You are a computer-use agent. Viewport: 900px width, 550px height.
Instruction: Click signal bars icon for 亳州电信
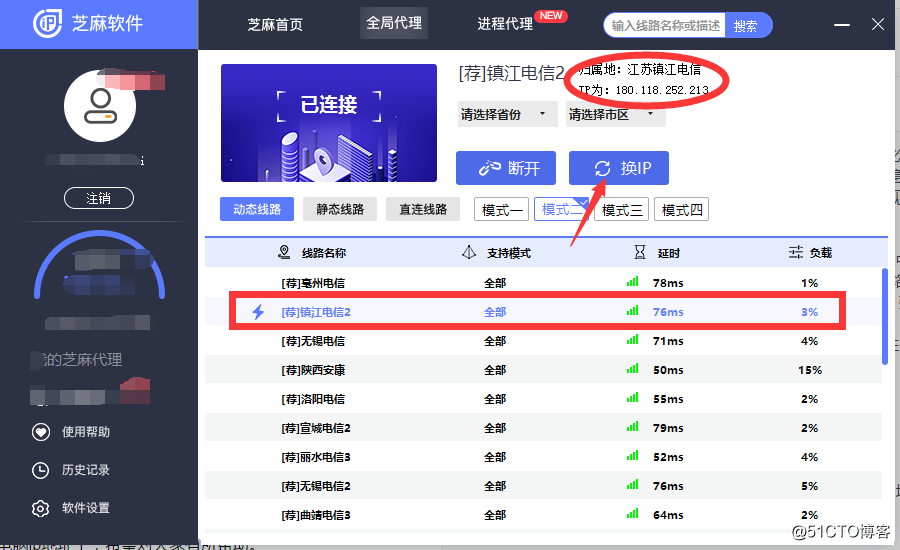633,282
